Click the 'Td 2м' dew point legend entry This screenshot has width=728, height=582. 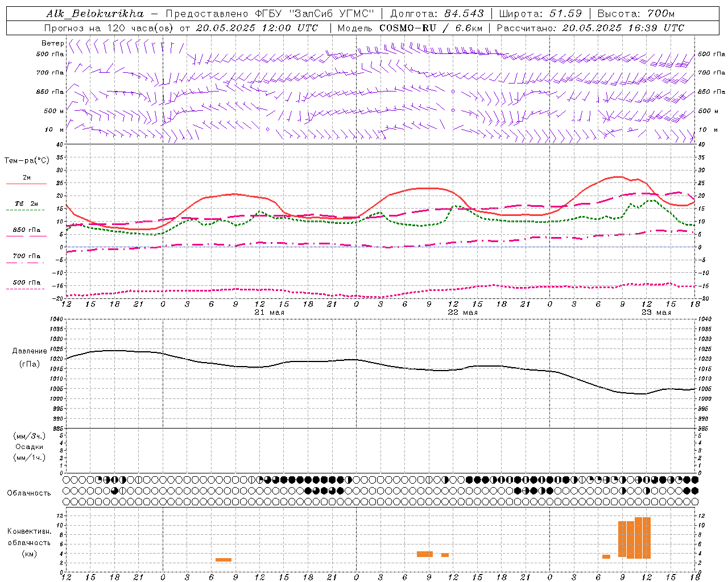26,203
